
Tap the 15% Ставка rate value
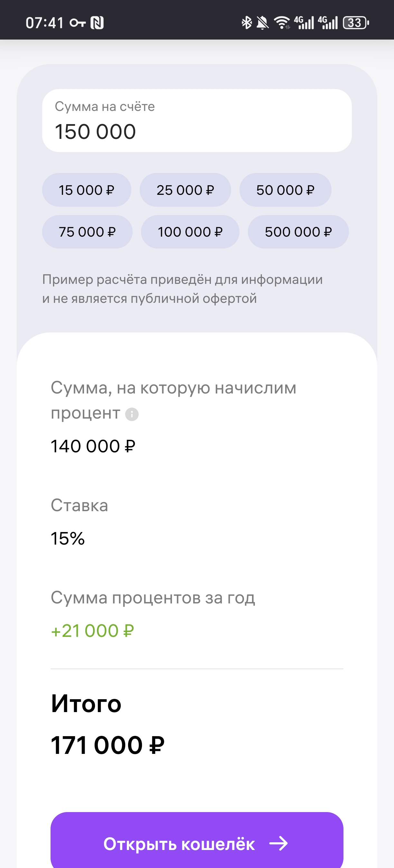pos(68,538)
